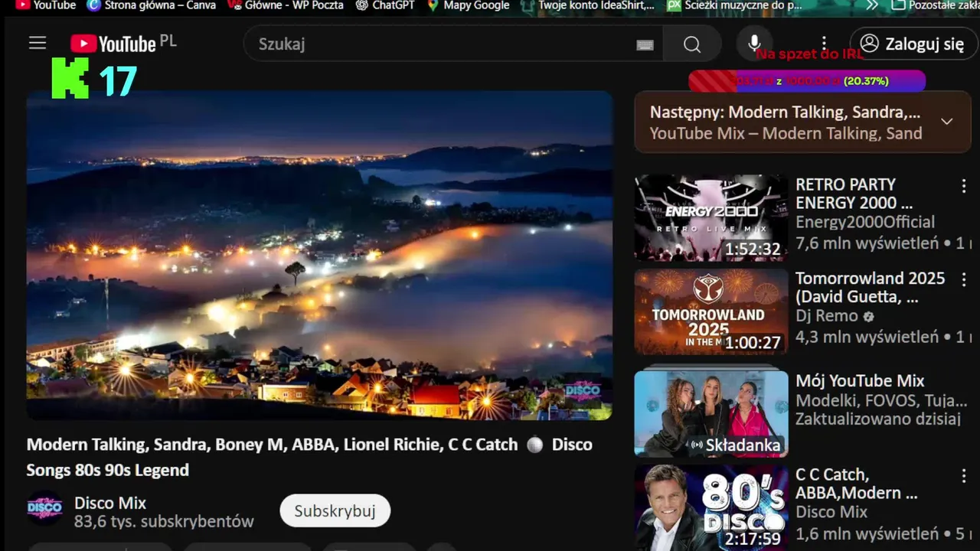Image resolution: width=980 pixels, height=551 pixels.
Task: Visit Disco Mix channel under C C Catch video
Action: pos(831,512)
